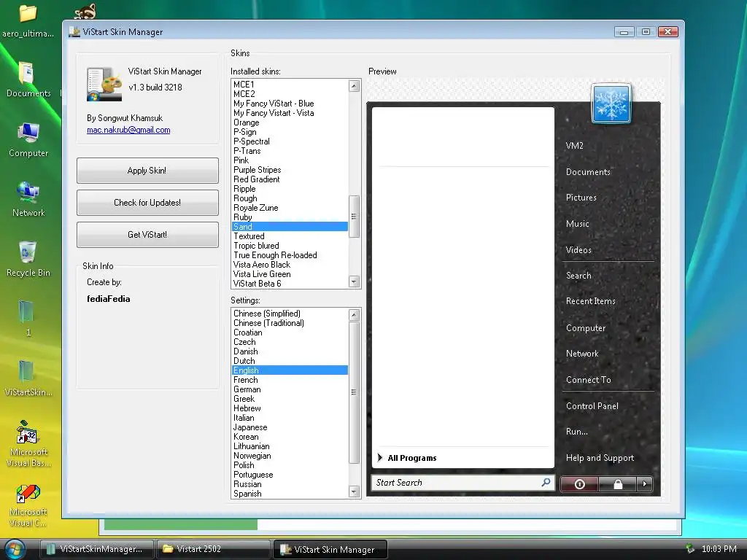This screenshot has width=747, height=560.
Task: Select the Sand skin
Action: click(290, 227)
